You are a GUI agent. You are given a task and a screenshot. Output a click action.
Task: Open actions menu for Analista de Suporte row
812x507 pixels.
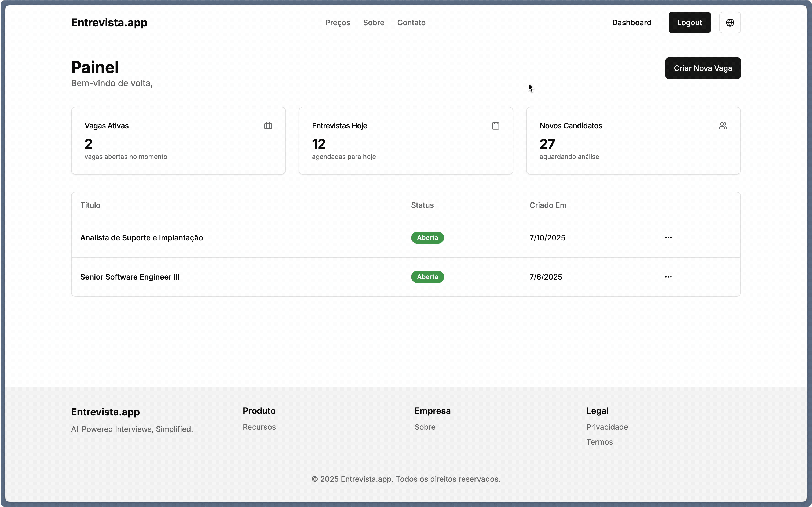pos(668,238)
